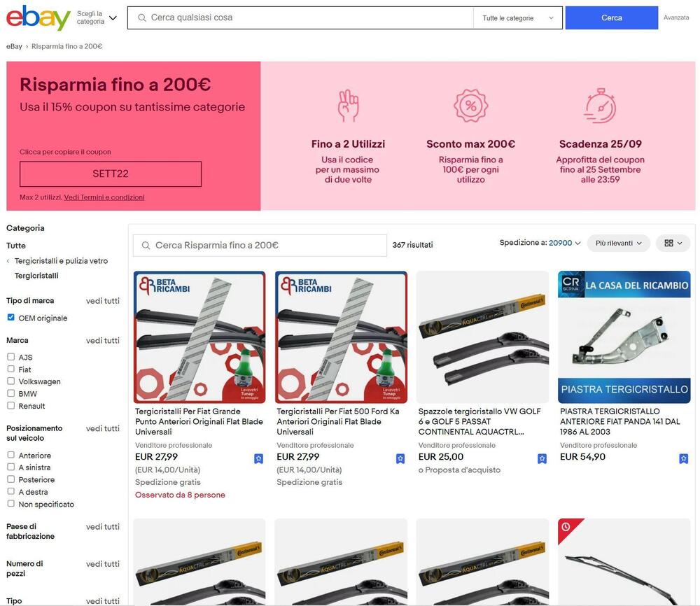Save the Fiat Panda piastra listing
This screenshot has height=606, width=700.
(683, 458)
